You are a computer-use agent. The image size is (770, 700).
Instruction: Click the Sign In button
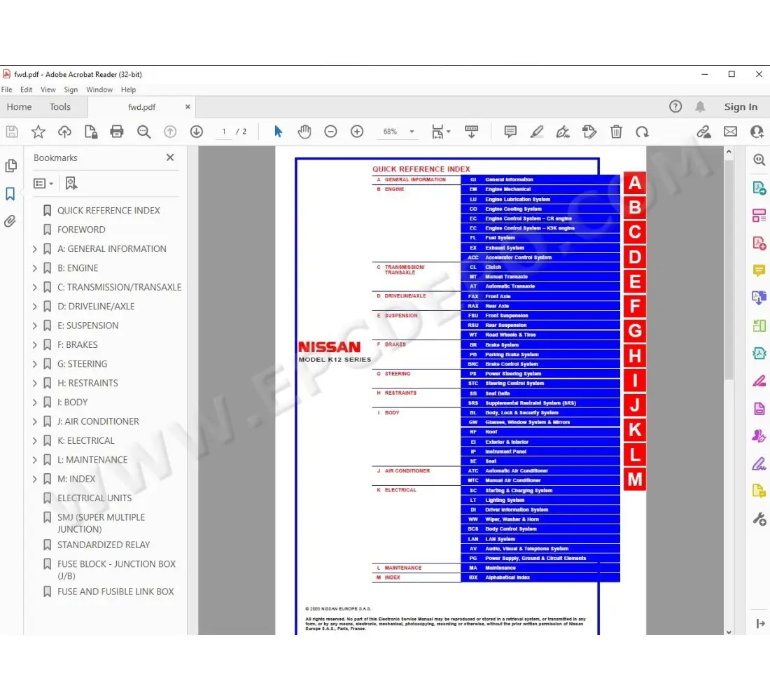[741, 107]
